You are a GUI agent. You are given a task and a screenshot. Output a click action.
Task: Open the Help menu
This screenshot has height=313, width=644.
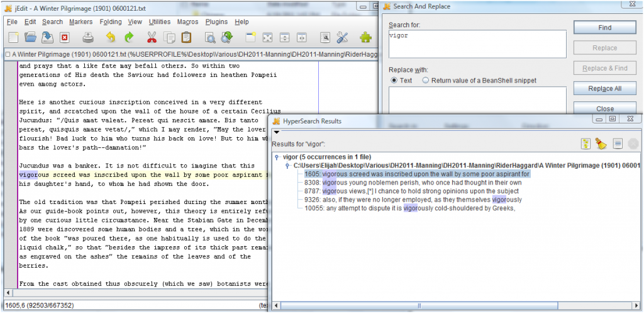click(241, 22)
